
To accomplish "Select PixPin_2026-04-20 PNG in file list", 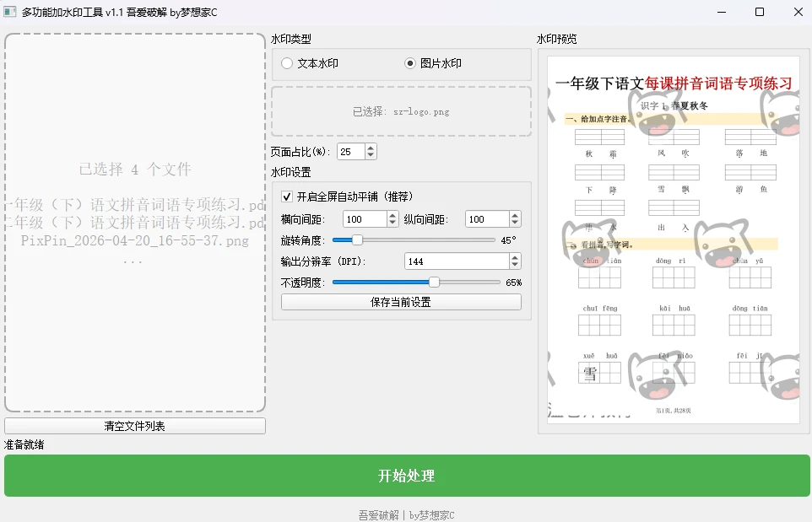I will 133,242.
